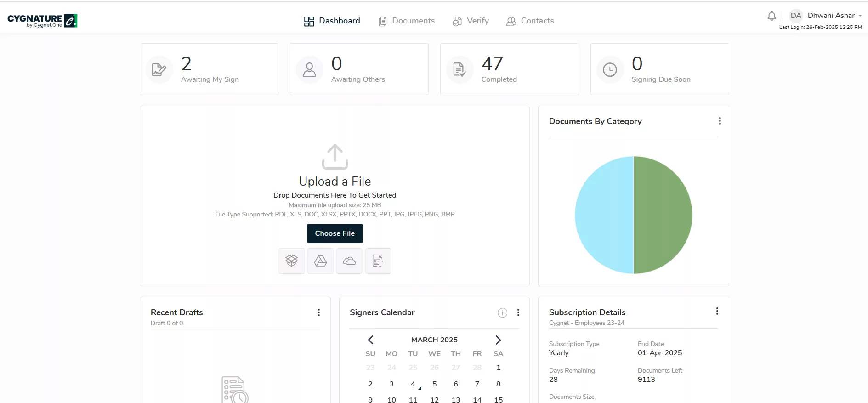868x403 pixels.
Task: Click the Last Login timestamp text
Action: pos(820,27)
